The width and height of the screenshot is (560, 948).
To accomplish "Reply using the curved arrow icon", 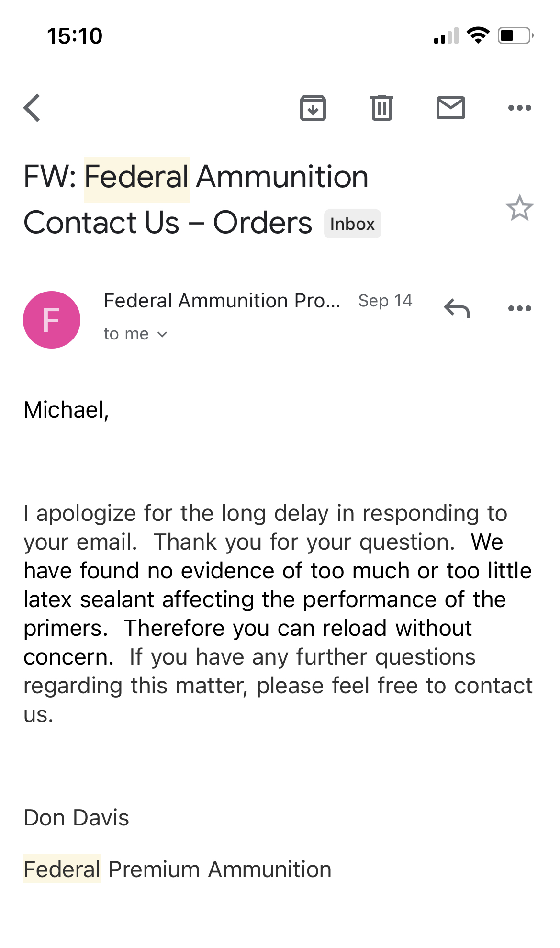I will click(x=457, y=308).
